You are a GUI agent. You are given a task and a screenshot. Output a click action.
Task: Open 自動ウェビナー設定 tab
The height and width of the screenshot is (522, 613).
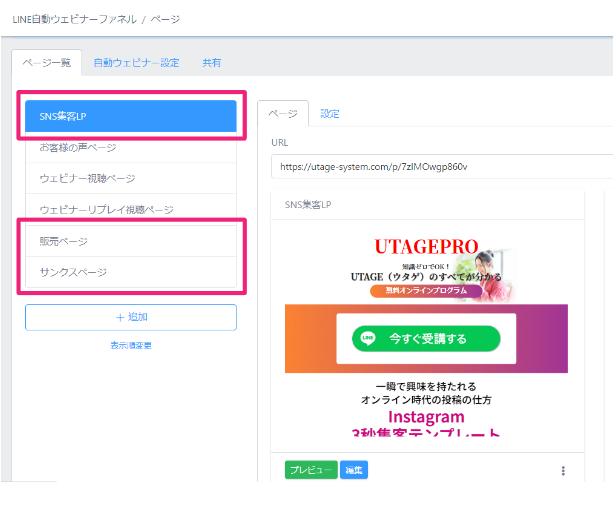(136, 63)
